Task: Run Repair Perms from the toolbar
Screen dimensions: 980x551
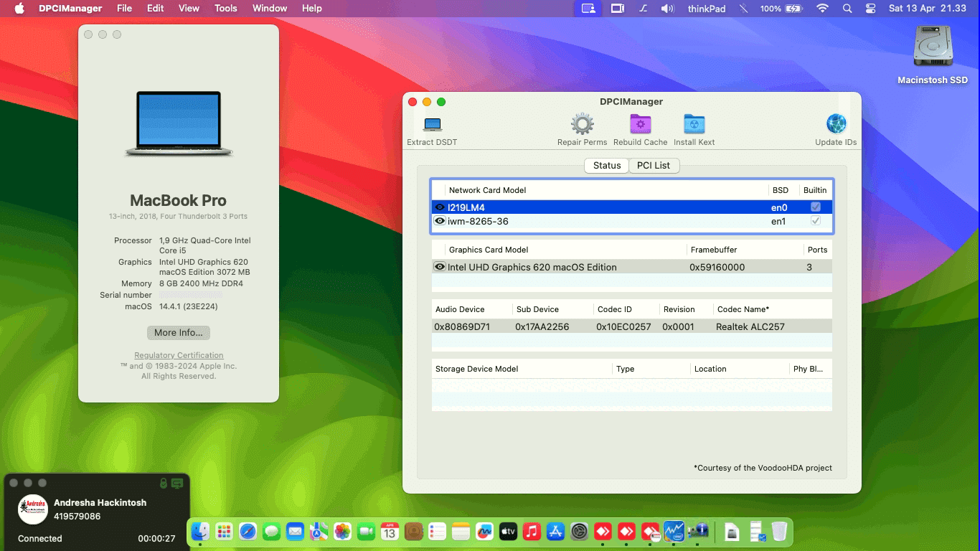Action: 582,124
